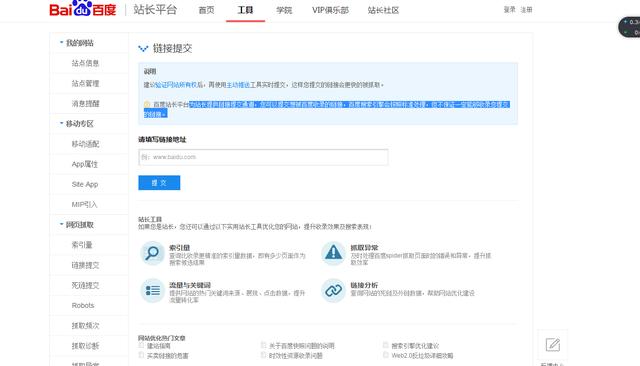This screenshot has height=366, width=640.
Task: Click the blue 提交 button
Action: point(159,183)
